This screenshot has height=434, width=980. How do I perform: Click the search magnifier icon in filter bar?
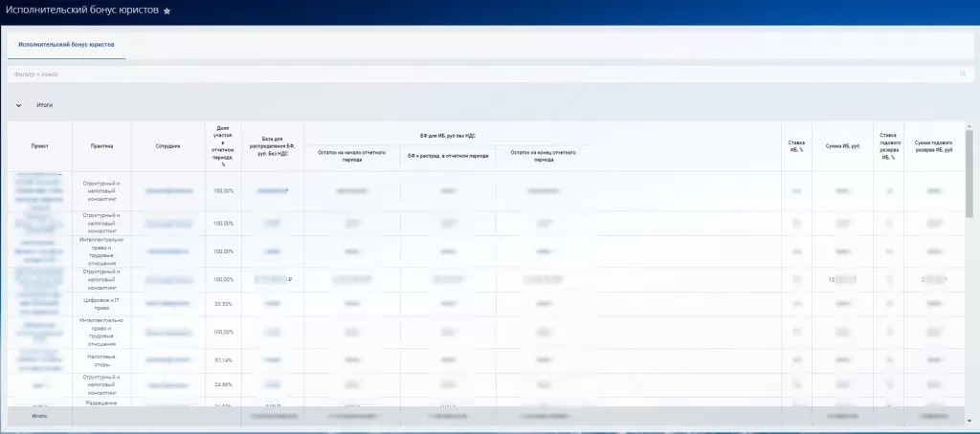[x=963, y=74]
